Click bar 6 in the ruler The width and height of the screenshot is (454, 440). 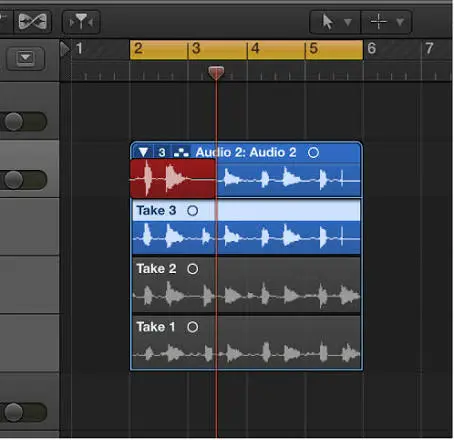click(372, 49)
